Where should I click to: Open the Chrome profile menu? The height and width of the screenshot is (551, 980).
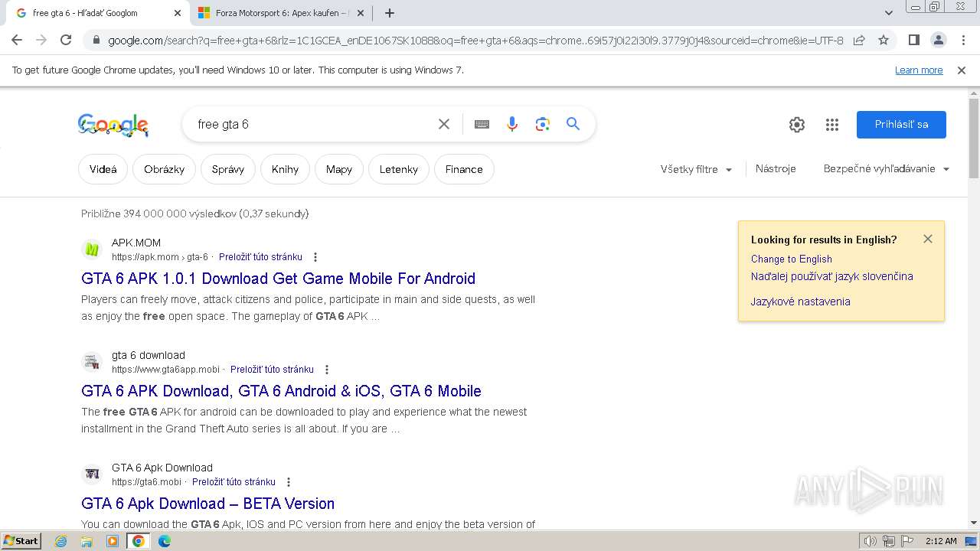[938, 40]
